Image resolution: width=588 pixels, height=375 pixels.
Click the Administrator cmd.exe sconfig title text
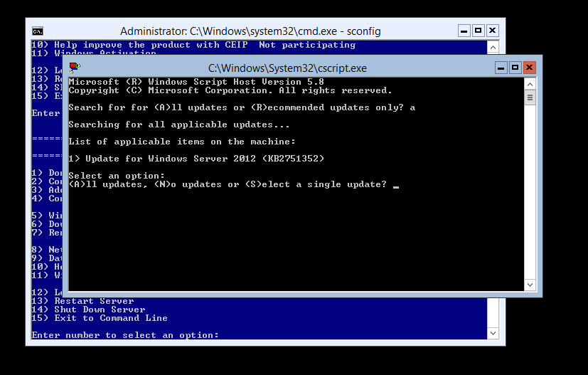click(x=250, y=31)
